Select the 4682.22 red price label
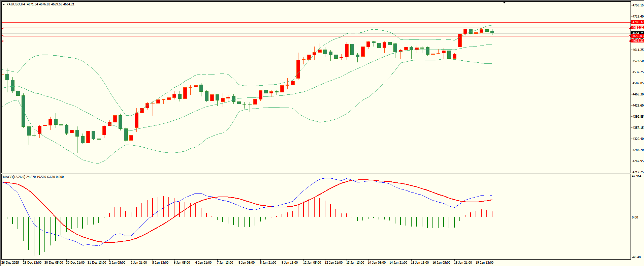The image size is (644, 266). point(638,28)
